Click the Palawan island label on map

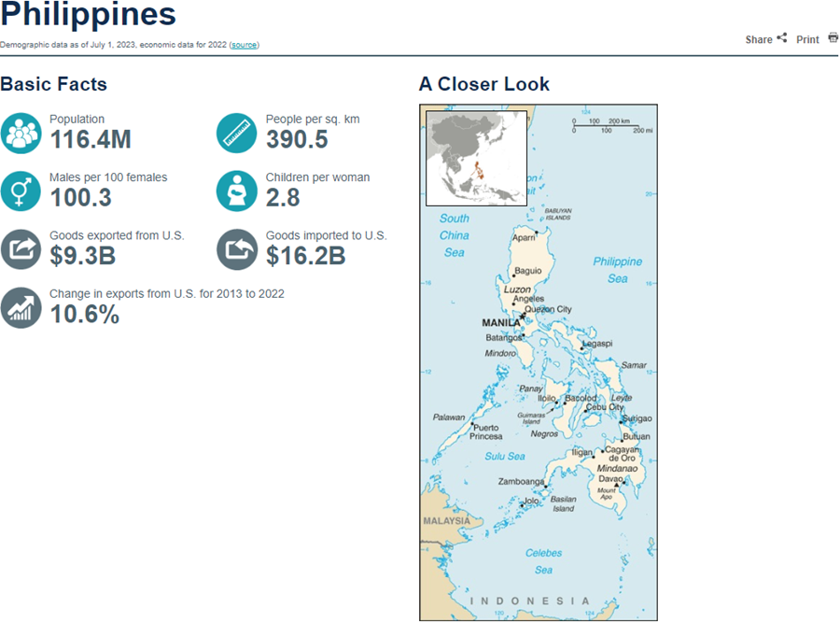tap(449, 417)
